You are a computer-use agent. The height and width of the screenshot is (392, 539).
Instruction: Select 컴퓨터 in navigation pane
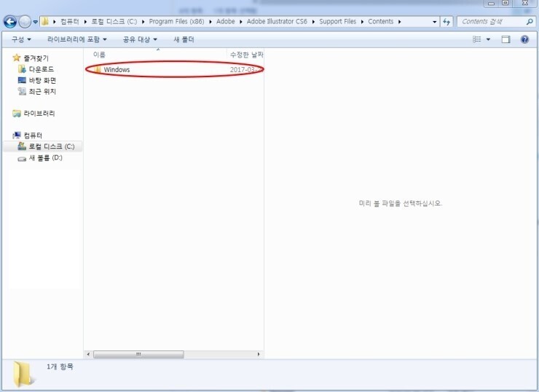(27, 135)
